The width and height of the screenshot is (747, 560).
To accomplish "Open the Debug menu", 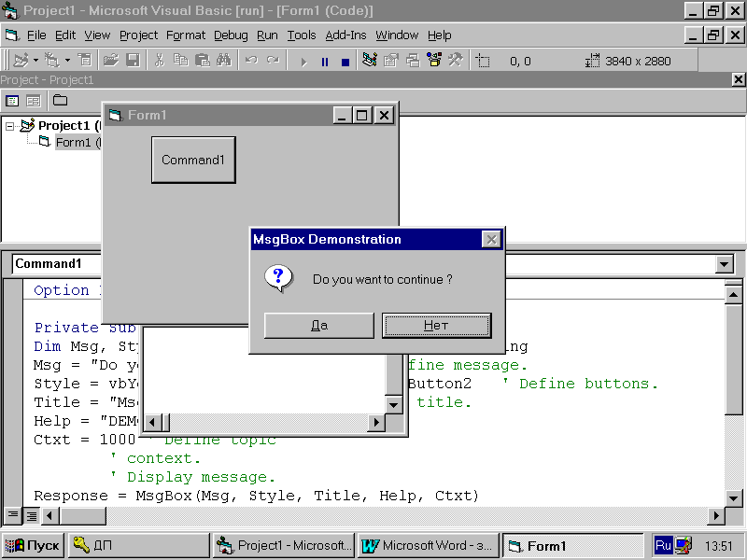I will tap(231, 35).
